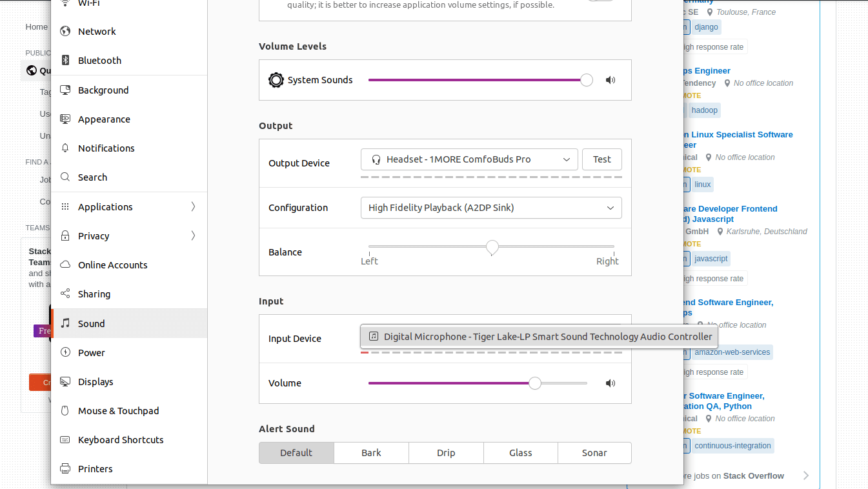The height and width of the screenshot is (489, 868).
Task: Open the django tag link
Action: coord(706,27)
